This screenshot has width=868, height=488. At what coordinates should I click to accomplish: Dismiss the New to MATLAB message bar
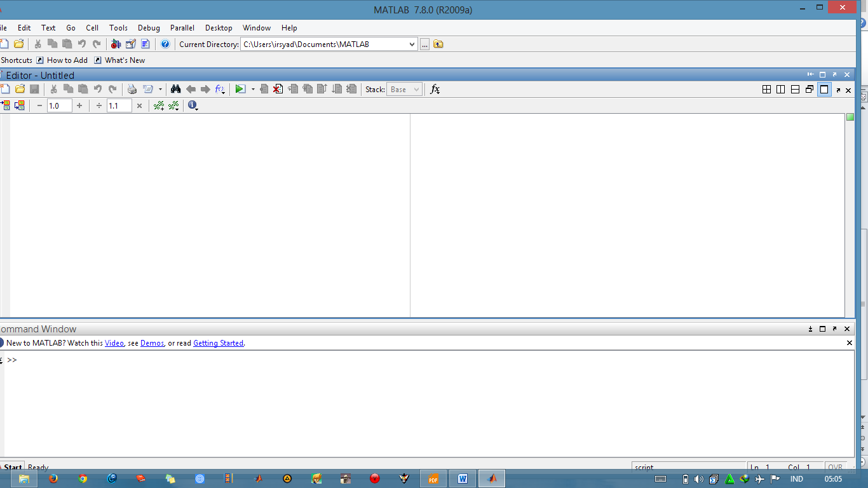(x=850, y=343)
